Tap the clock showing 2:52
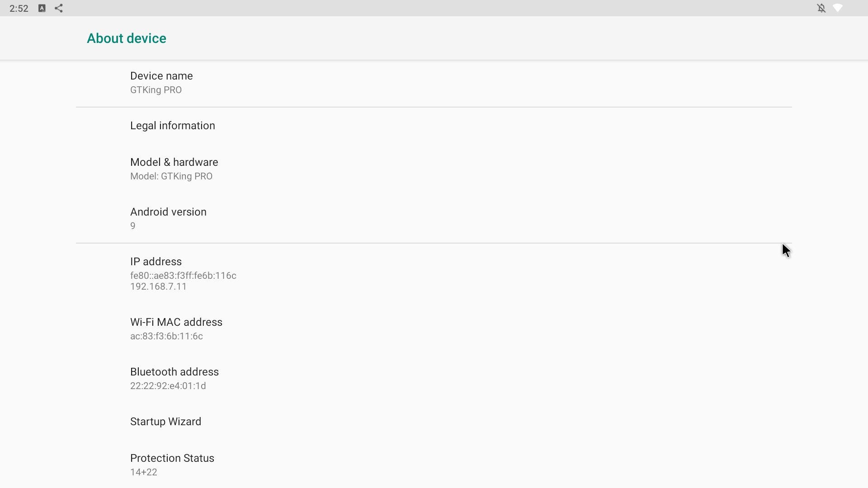 tap(19, 9)
